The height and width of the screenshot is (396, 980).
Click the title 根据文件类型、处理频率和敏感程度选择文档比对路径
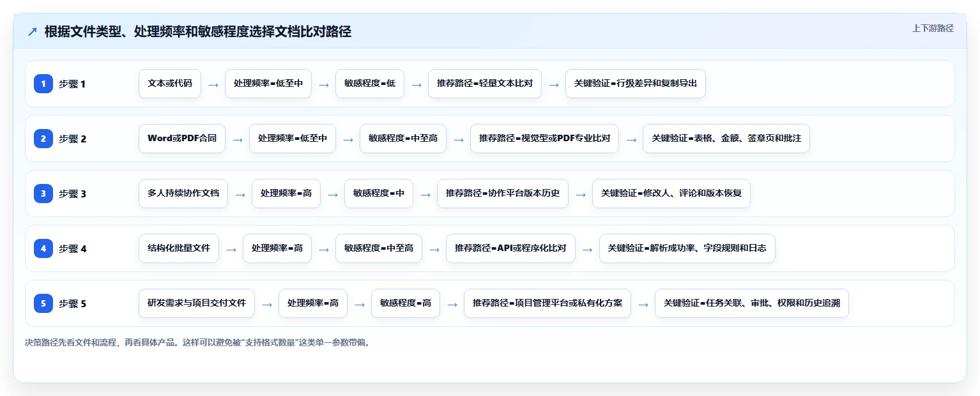[198, 32]
